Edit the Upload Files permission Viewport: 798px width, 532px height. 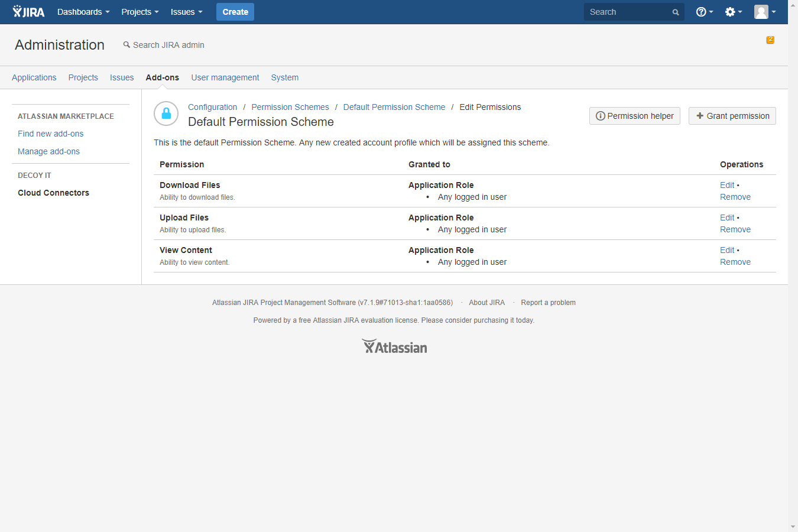727,218
